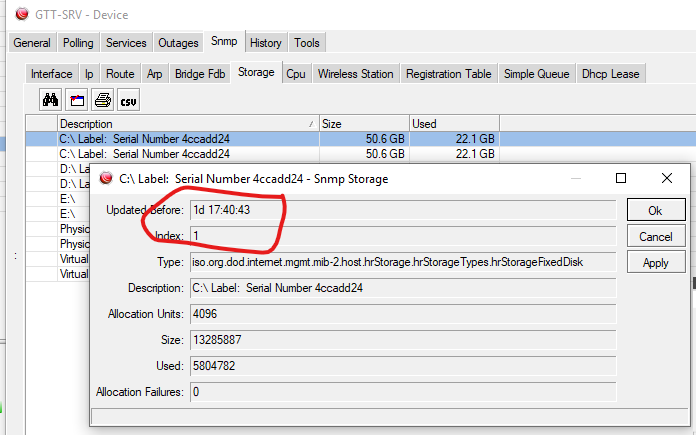Switch to the Bridge Fdb sub-tab
This screenshot has width=696, height=435.
click(x=200, y=74)
